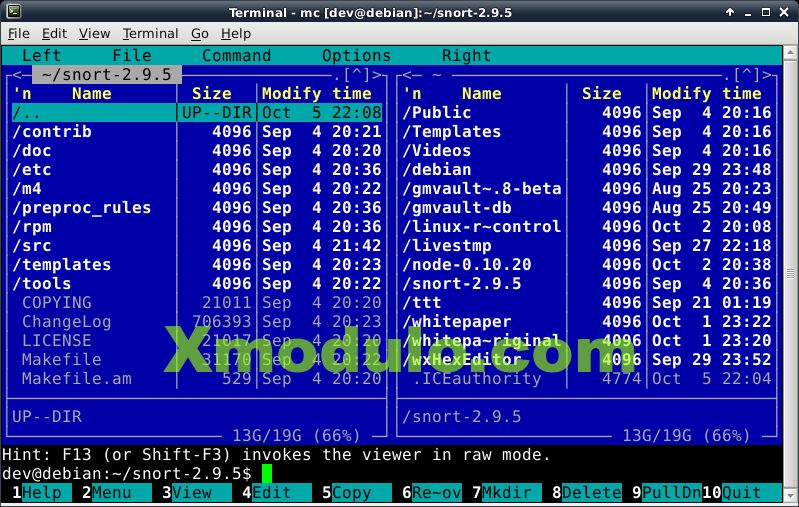Image resolution: width=799 pixels, height=507 pixels.
Task: Select the .ICEauthority file
Action: pos(587,379)
